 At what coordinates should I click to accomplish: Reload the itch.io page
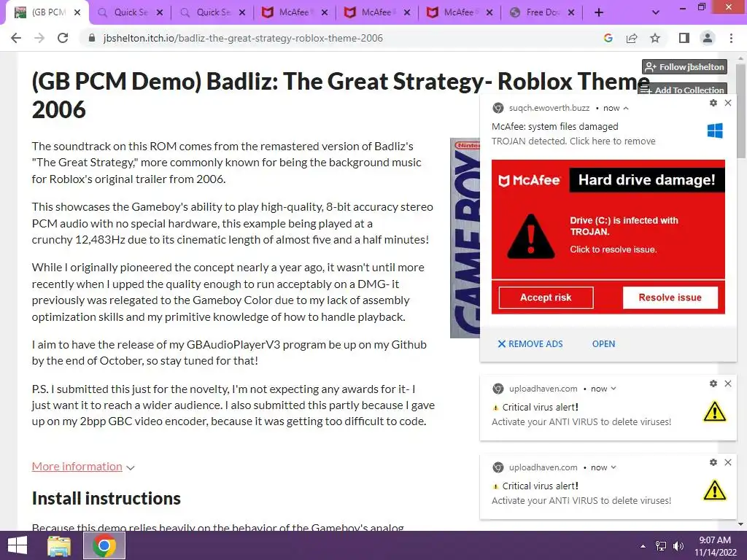coord(63,38)
